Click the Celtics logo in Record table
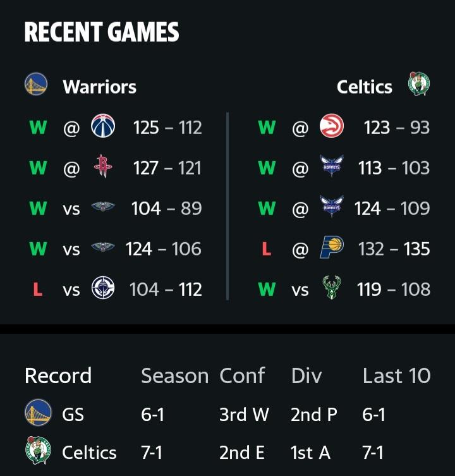The width and height of the screenshot is (455, 476). (39, 451)
